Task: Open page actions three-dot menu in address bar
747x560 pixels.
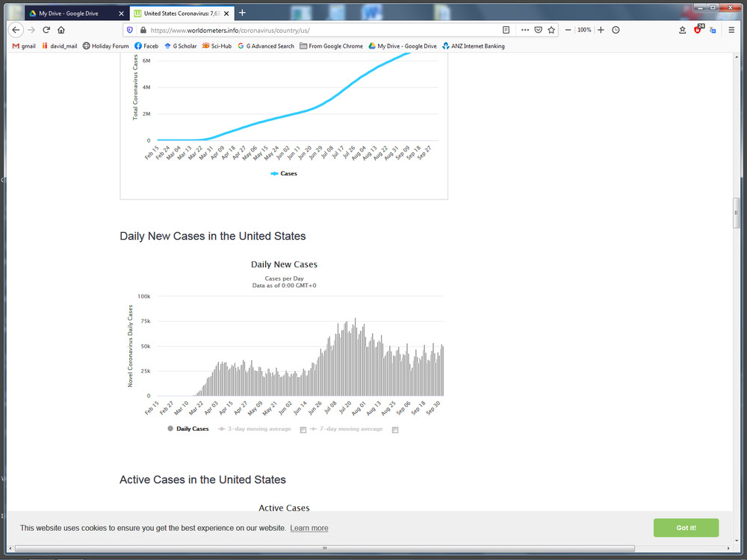Action: click(x=524, y=30)
